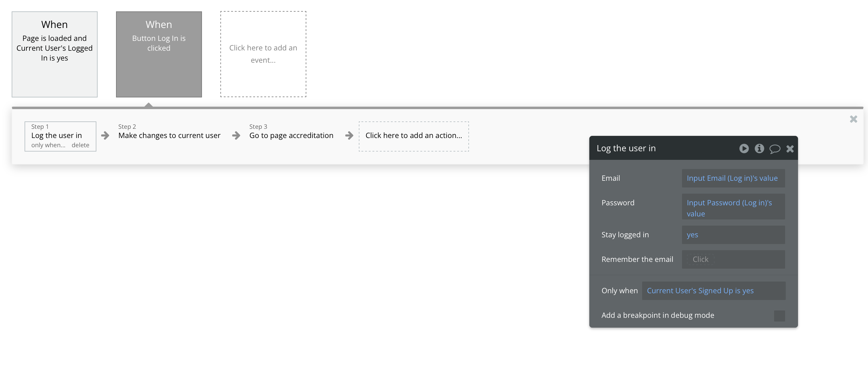Select the Page is loaded event
868x367 pixels.
[x=55, y=54]
